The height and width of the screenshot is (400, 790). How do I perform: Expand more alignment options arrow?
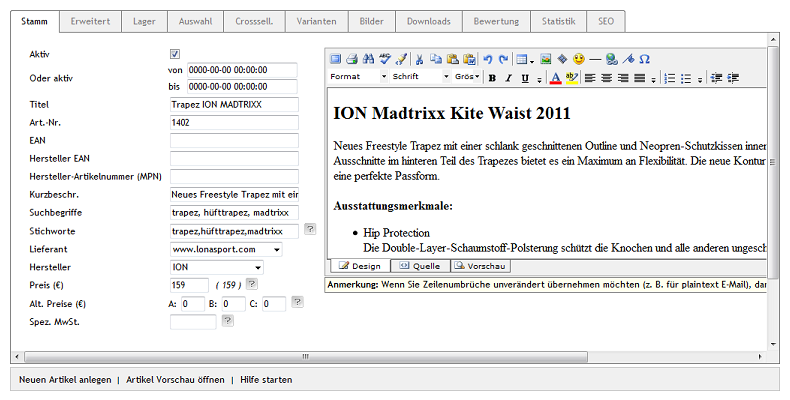(x=653, y=80)
